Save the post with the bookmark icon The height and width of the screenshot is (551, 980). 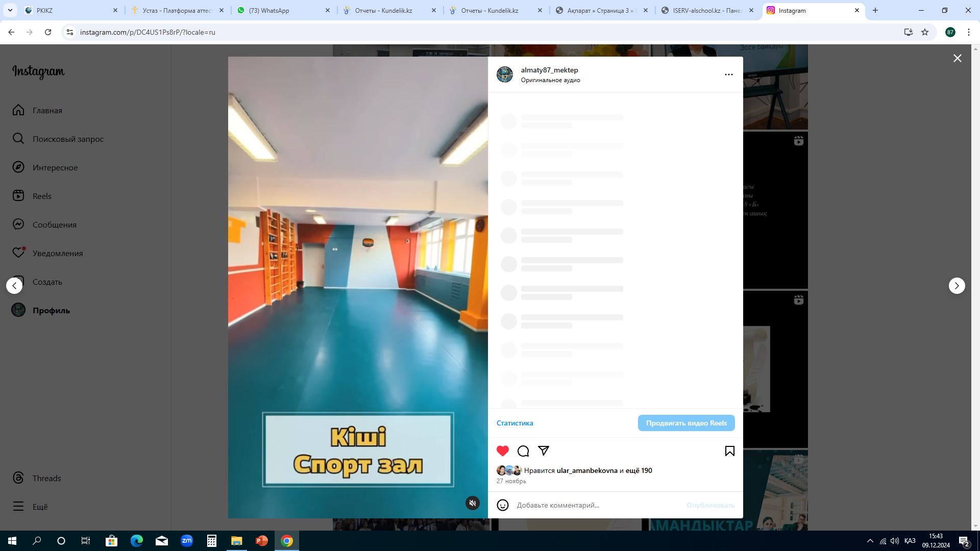click(730, 451)
